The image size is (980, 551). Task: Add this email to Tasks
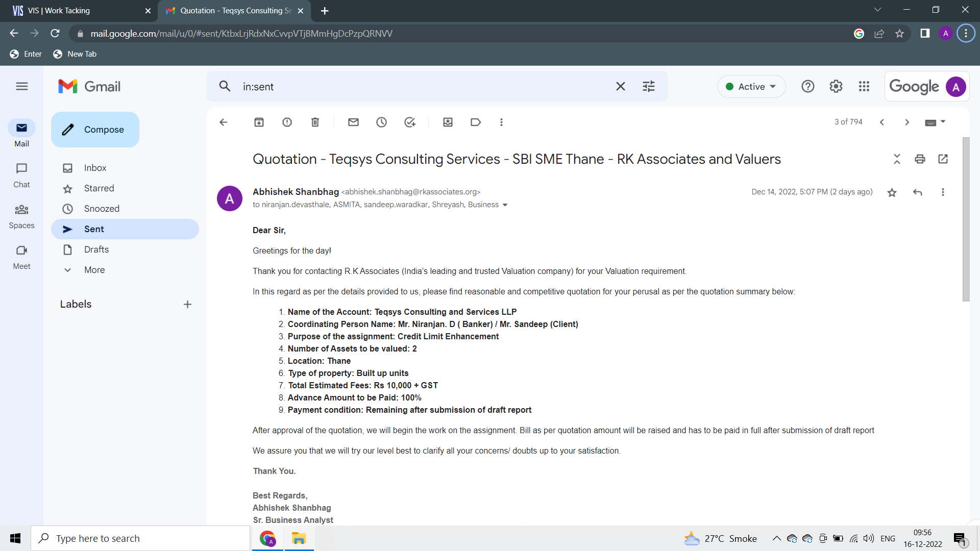pos(409,122)
